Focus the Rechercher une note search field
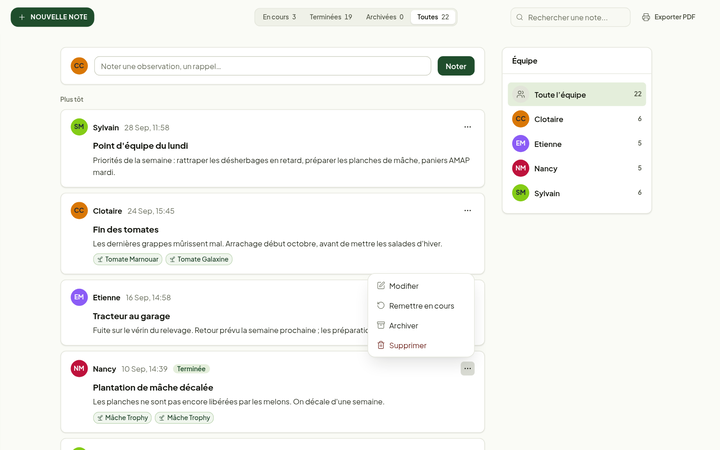720x450 pixels. [x=570, y=17]
